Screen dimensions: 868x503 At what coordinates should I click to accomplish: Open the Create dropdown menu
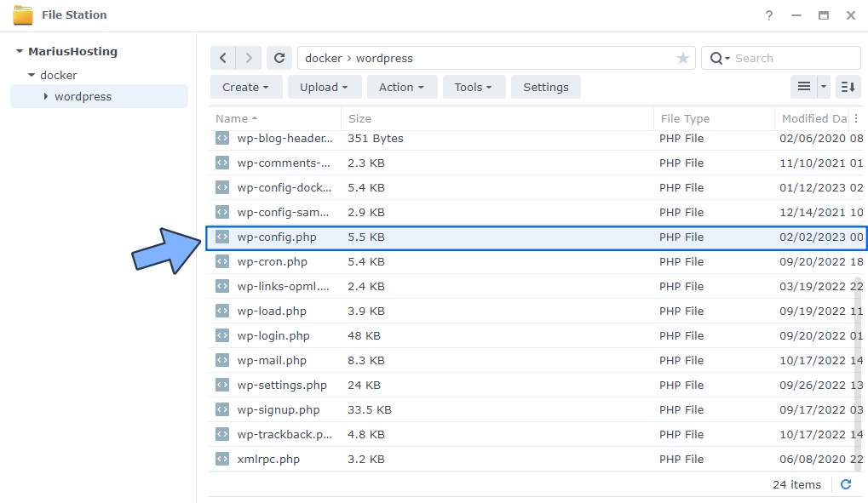click(246, 87)
